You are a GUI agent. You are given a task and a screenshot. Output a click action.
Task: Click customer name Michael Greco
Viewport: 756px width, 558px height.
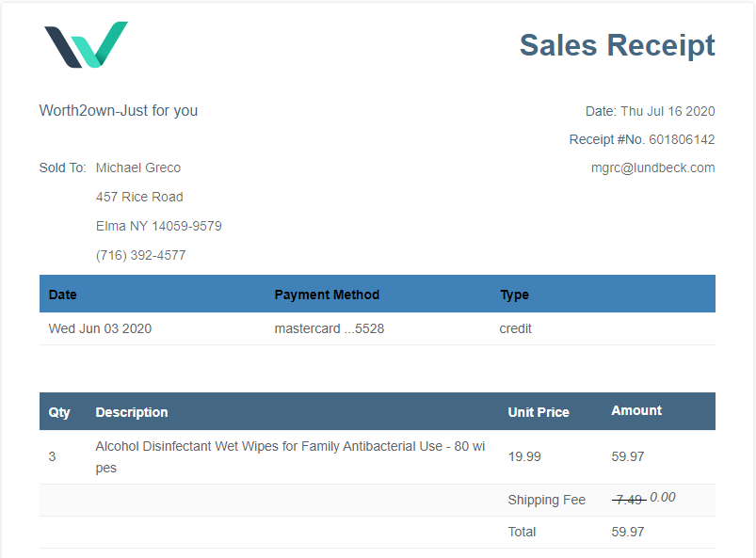click(138, 168)
